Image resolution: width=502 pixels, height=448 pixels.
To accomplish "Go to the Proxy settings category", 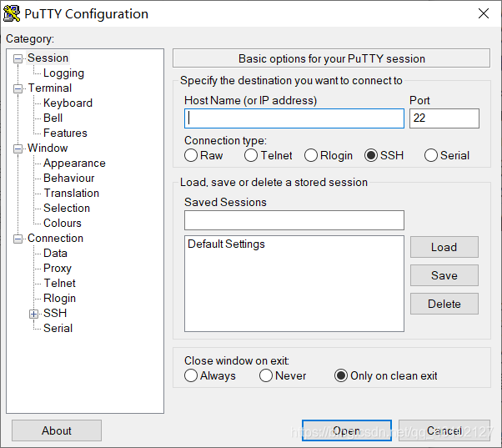I will [58, 269].
